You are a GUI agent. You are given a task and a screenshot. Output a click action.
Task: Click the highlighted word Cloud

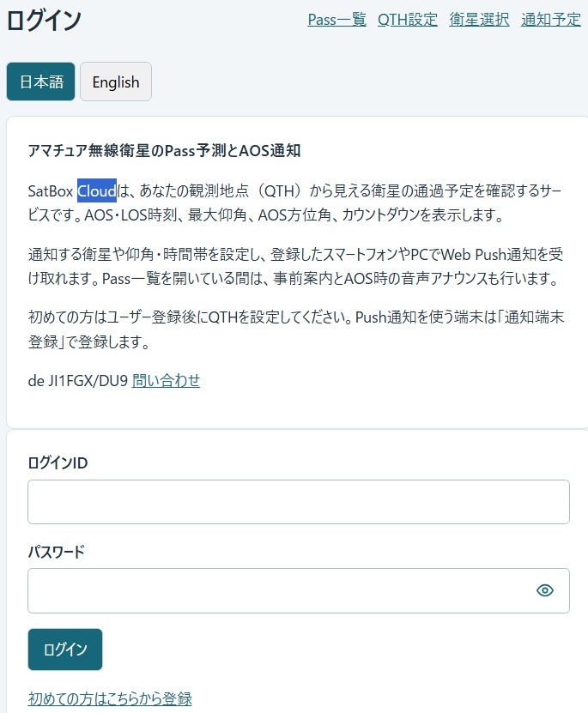point(97,191)
